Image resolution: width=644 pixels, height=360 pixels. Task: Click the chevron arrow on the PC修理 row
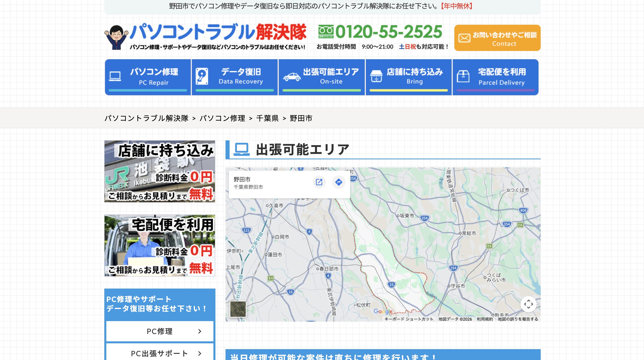coord(200,331)
